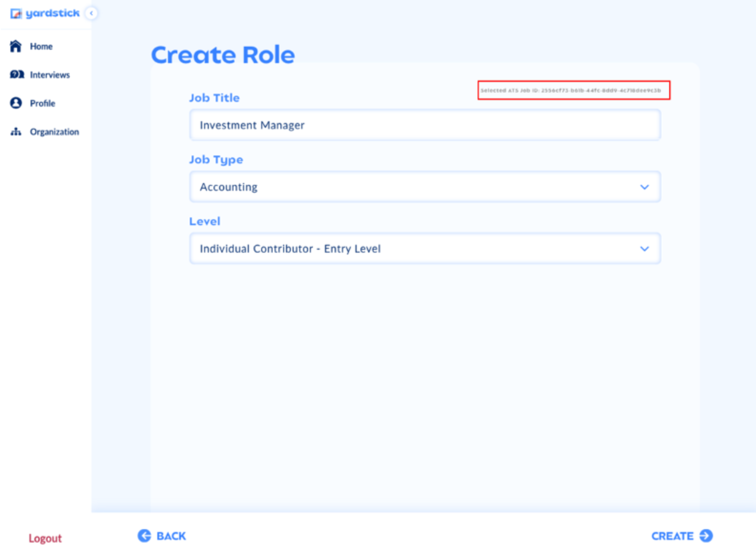Open the Organization section
Image resolution: width=756 pixels, height=553 pixels.
(x=55, y=132)
